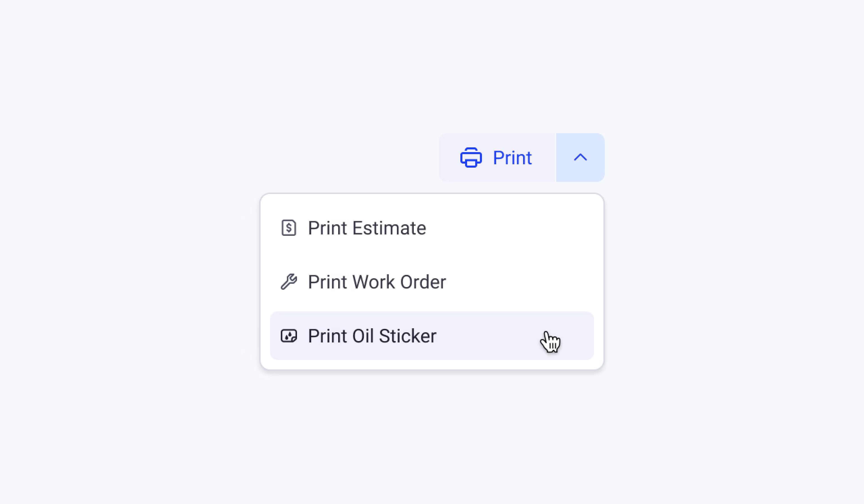864x504 pixels.
Task: Click the blue "Print" text next to the printer icon
Action: (512, 158)
